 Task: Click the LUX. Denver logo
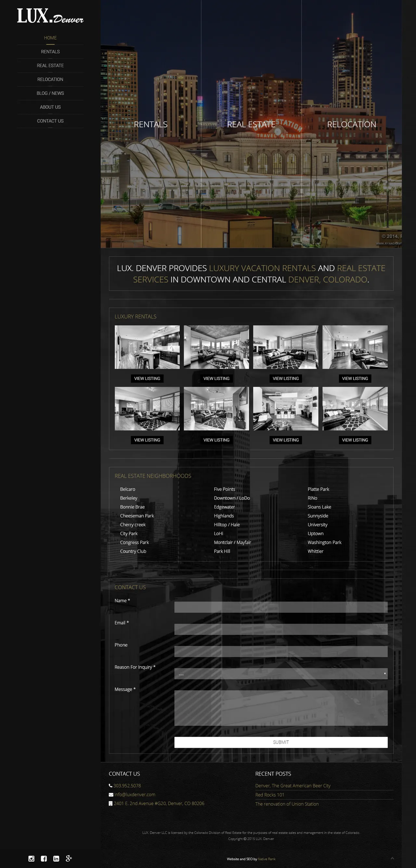[x=50, y=16]
